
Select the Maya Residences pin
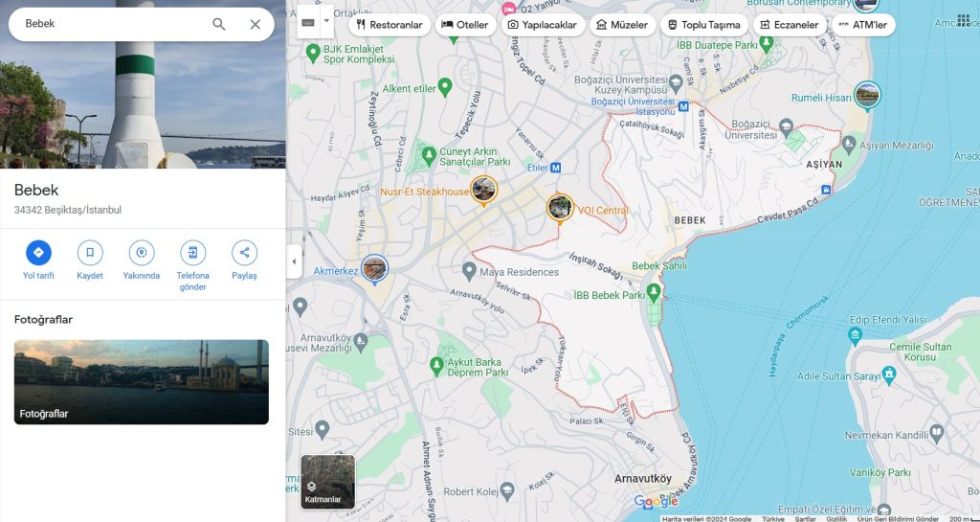pyautogui.click(x=469, y=271)
